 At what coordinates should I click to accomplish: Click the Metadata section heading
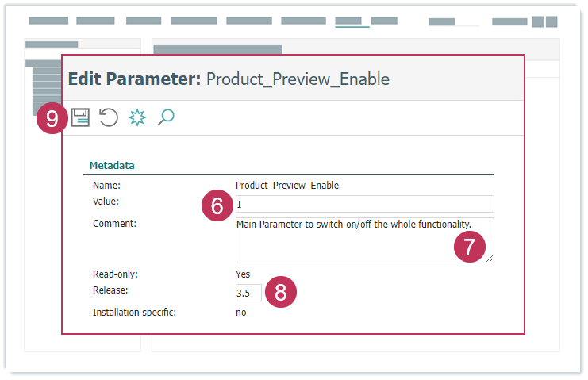(112, 166)
